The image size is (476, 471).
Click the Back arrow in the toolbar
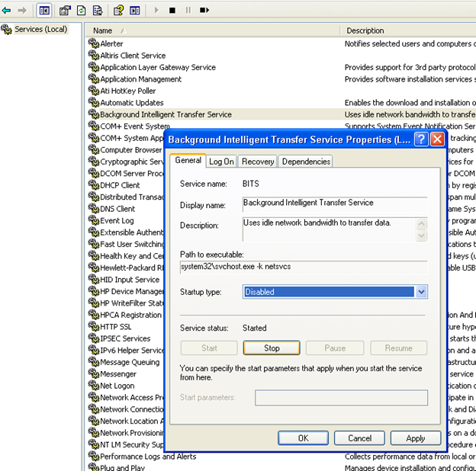6,11
